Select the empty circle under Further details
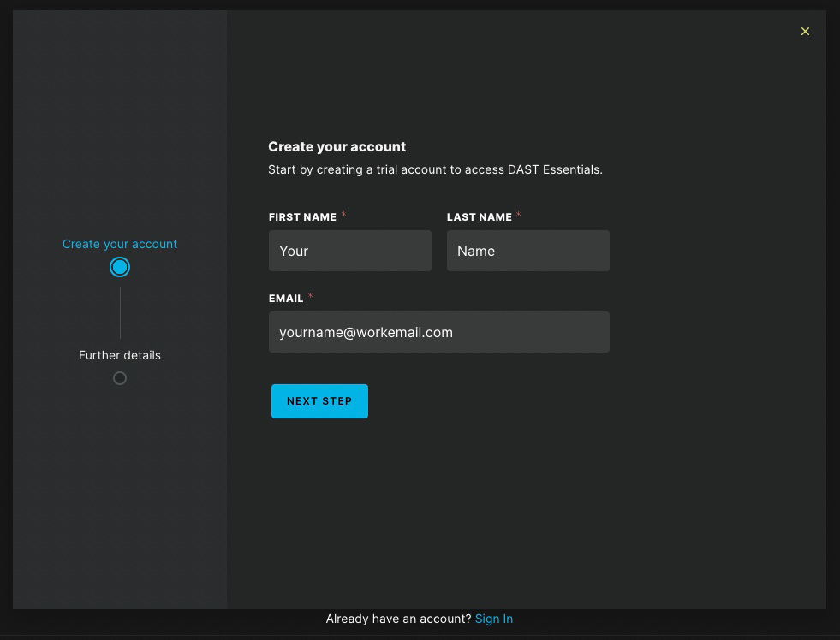Viewport: 840px width, 640px height. [120, 378]
